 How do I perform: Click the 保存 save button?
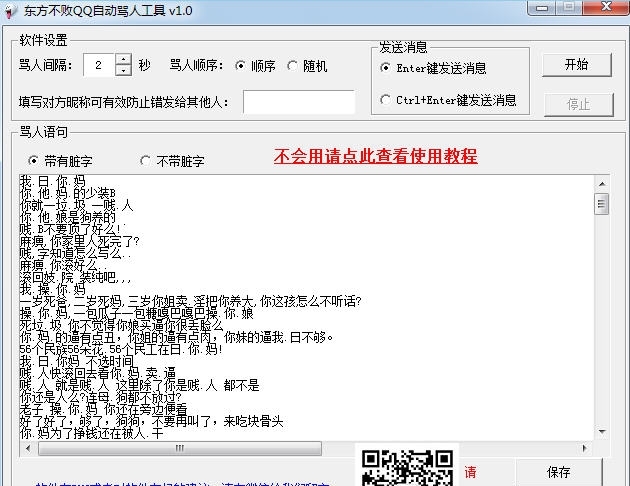click(x=559, y=472)
